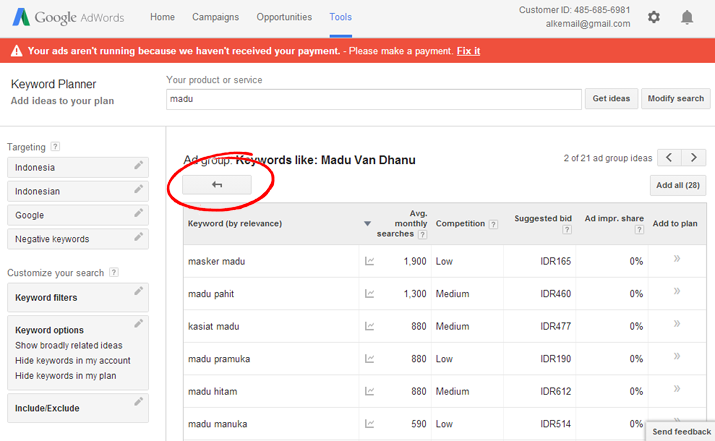The width and height of the screenshot is (715, 441).
Task: Open Ad impr. share help icon
Action: pyautogui.click(x=639, y=229)
